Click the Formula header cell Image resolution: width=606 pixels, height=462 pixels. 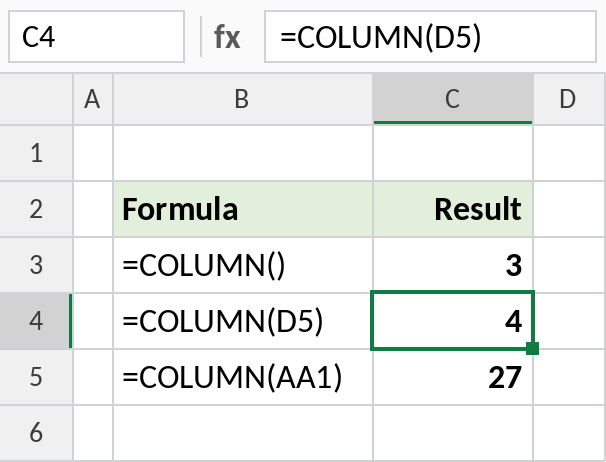pyautogui.click(x=243, y=209)
